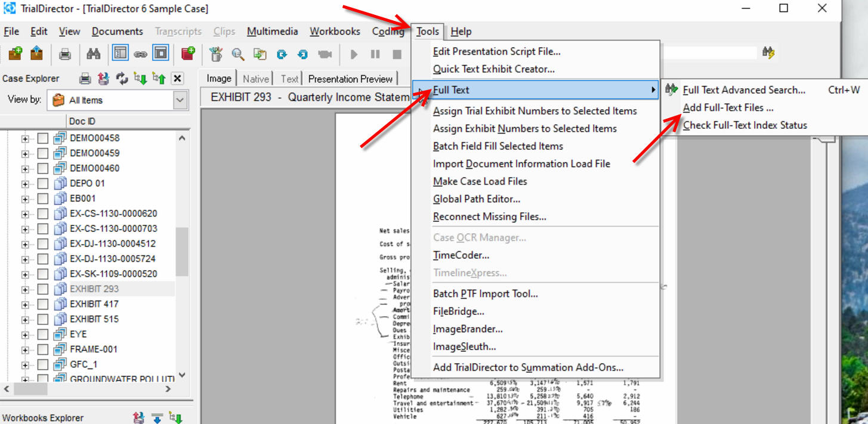868x424 pixels.
Task: Click the grayed video camera icon
Action: 325,54
